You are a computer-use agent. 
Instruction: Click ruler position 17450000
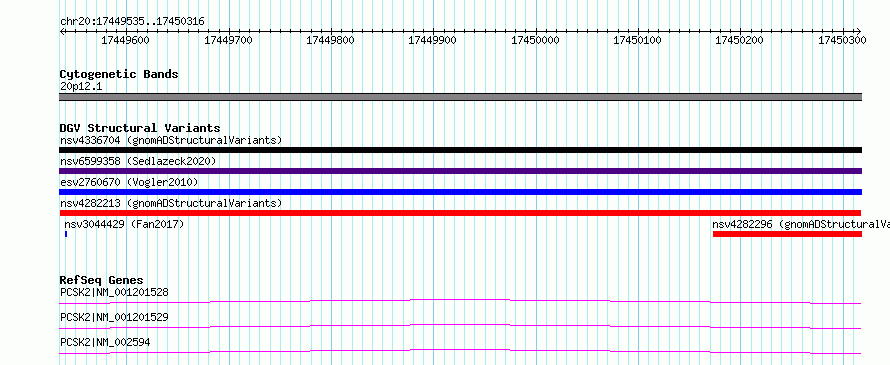(x=535, y=40)
